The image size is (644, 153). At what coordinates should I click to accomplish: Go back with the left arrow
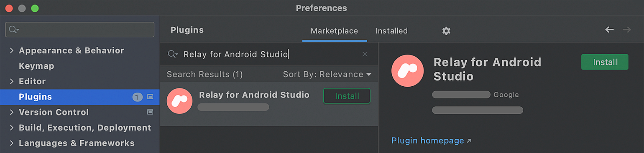point(609,30)
